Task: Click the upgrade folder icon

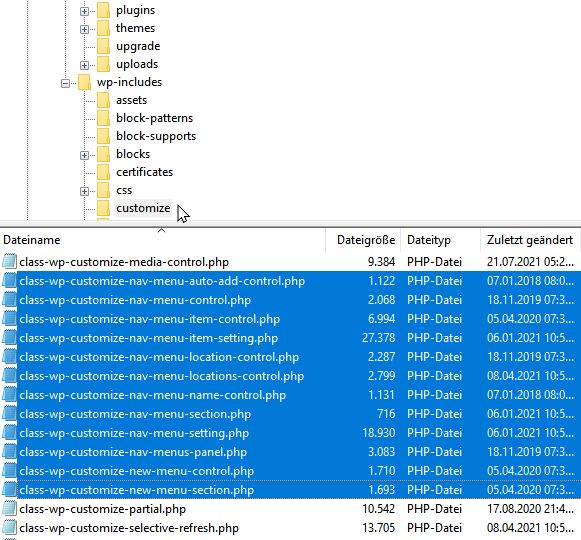Action: [103, 46]
